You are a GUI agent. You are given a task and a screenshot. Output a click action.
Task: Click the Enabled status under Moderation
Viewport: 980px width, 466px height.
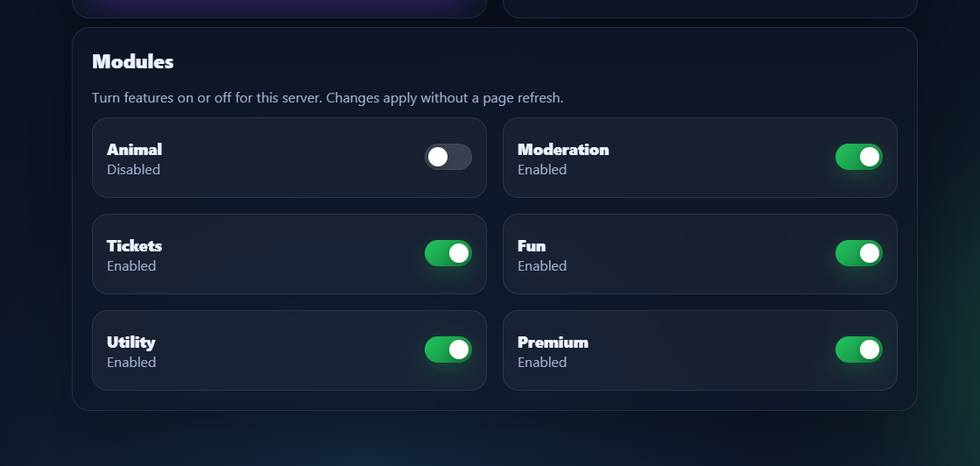(x=542, y=170)
